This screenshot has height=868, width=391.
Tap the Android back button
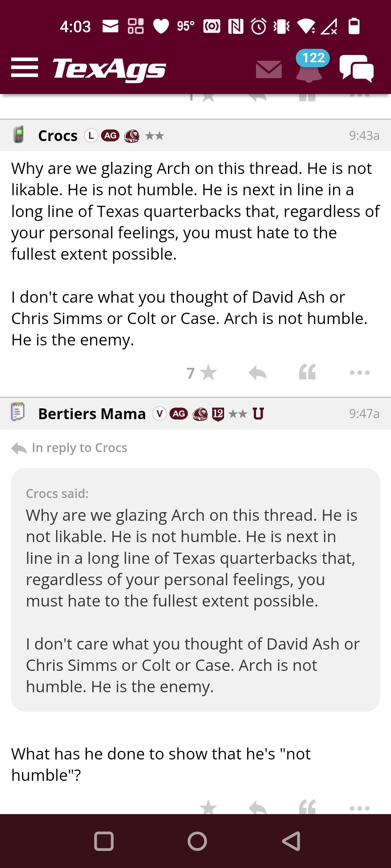click(x=291, y=841)
